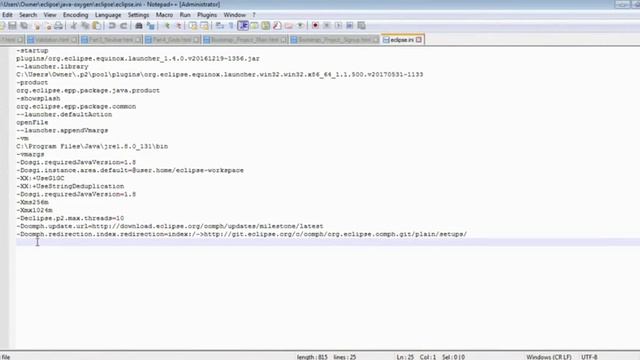The height and width of the screenshot is (360, 640).
Task: Click the Playback macro icon
Action: (x=338, y=26)
